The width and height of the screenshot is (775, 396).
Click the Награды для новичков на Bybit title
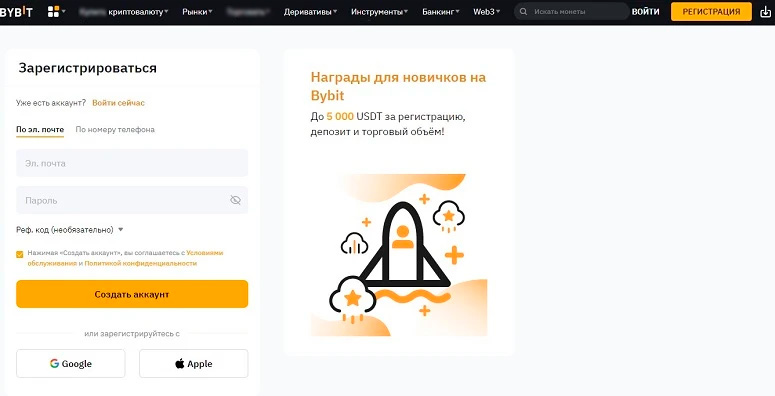click(398, 86)
